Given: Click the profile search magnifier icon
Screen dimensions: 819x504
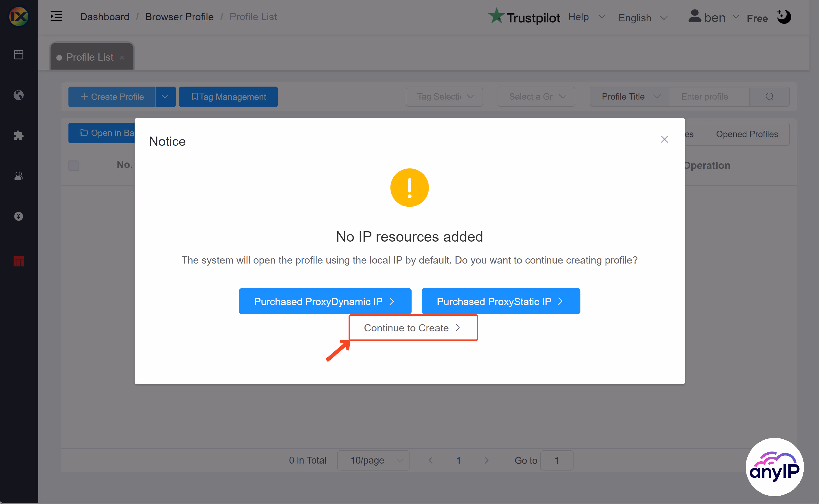Looking at the screenshot, I should [x=769, y=96].
